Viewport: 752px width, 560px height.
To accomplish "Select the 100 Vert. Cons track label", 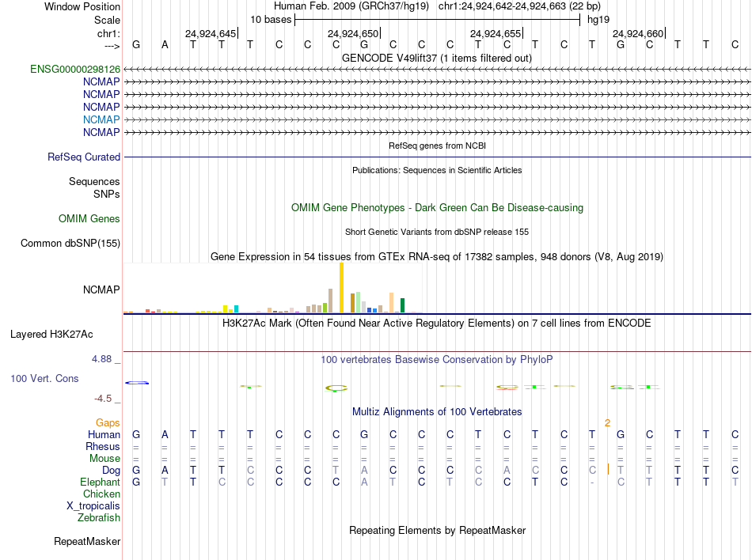I will (44, 378).
